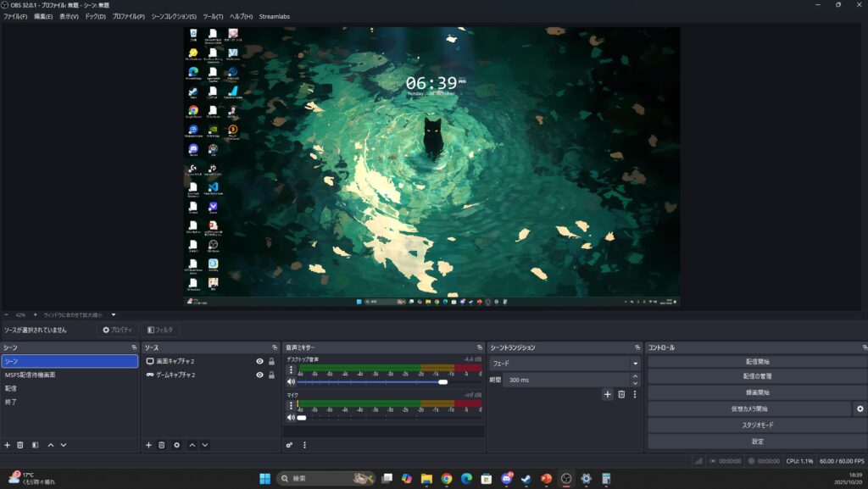Remove the transition with its trash icon
Viewport: 868px width, 489px height.
click(x=621, y=394)
